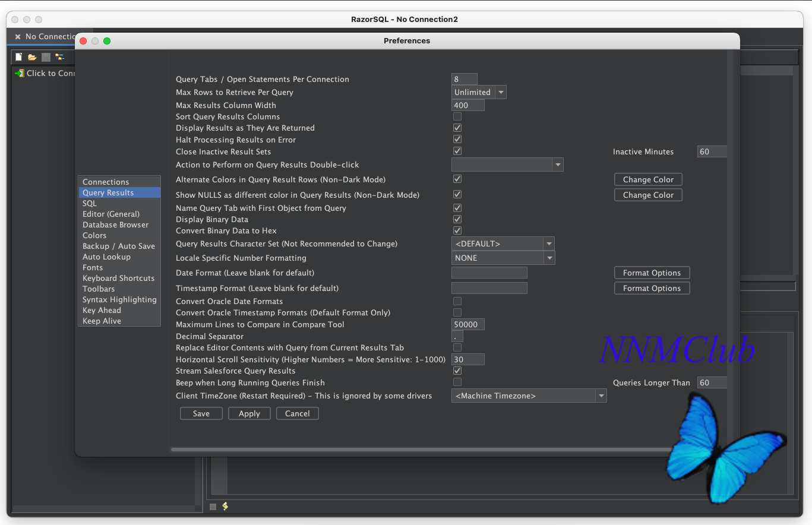
Task: Uncheck Display Binary Data
Action: 457,219
